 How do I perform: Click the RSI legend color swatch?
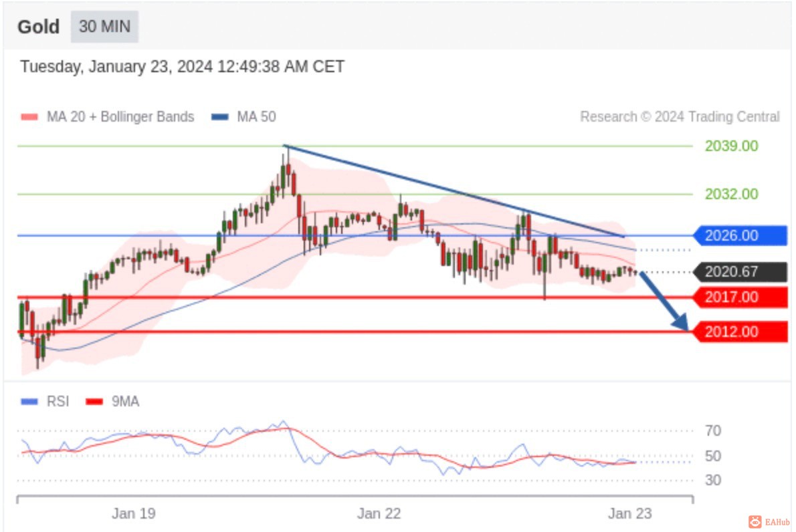[x=29, y=402]
